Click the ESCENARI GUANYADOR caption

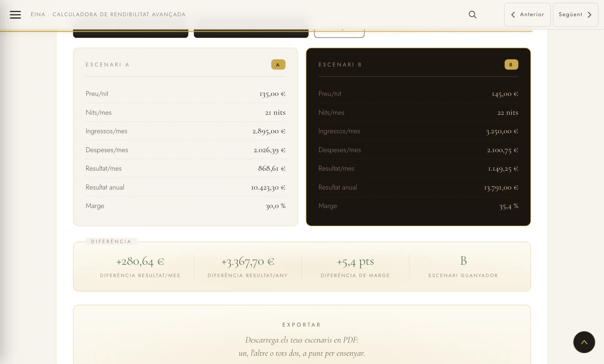[463, 276]
